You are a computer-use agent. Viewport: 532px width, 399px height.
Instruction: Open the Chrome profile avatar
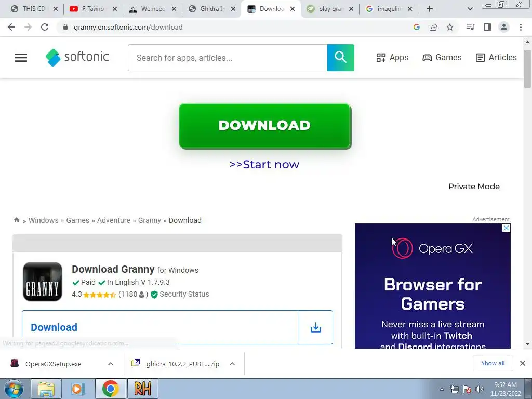click(504, 27)
